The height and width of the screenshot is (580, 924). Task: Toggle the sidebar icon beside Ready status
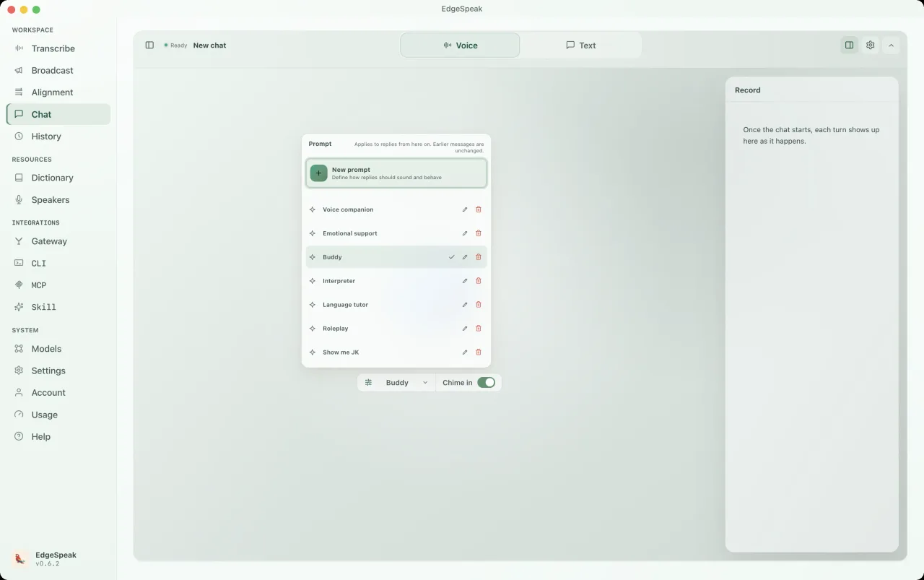(x=149, y=46)
